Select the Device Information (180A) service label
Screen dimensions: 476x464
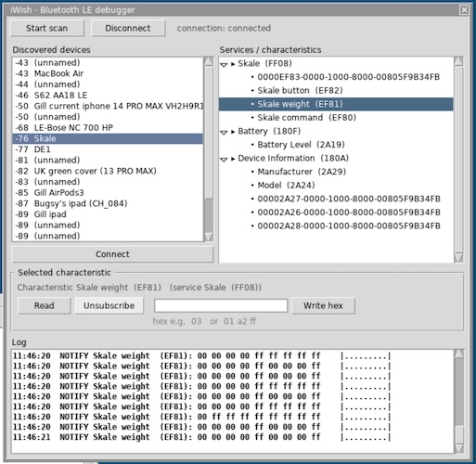(293, 159)
